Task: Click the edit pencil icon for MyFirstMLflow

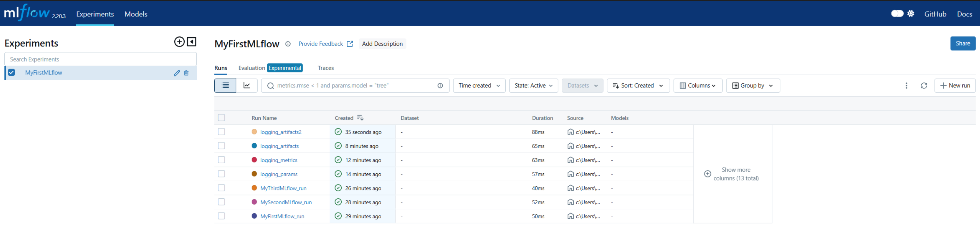Action: tap(177, 73)
